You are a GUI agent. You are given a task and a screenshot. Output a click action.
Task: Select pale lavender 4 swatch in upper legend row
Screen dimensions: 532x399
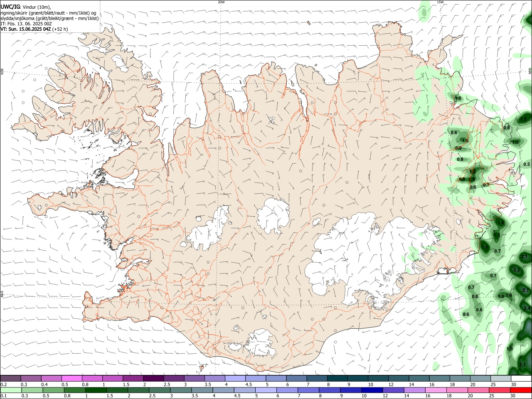235,378
